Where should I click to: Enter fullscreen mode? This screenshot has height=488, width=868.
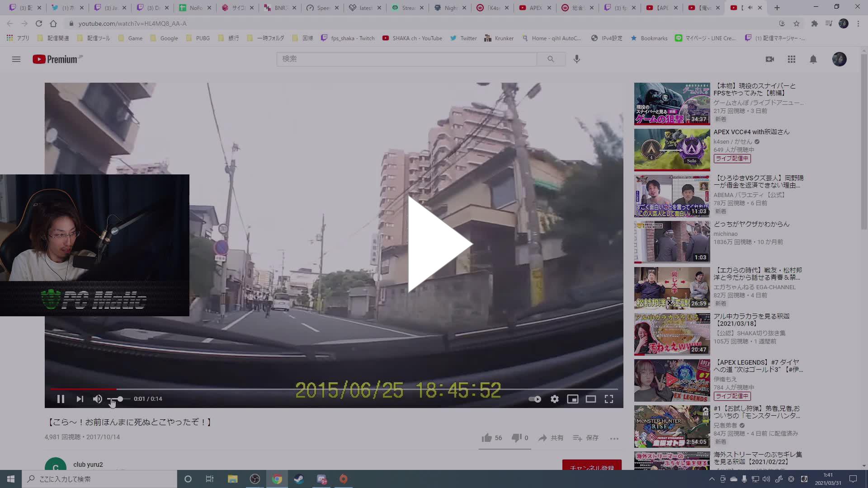tap(609, 399)
